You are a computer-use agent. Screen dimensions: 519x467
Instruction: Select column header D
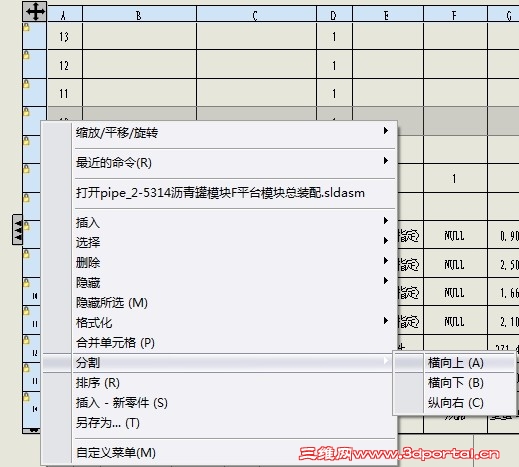(334, 15)
